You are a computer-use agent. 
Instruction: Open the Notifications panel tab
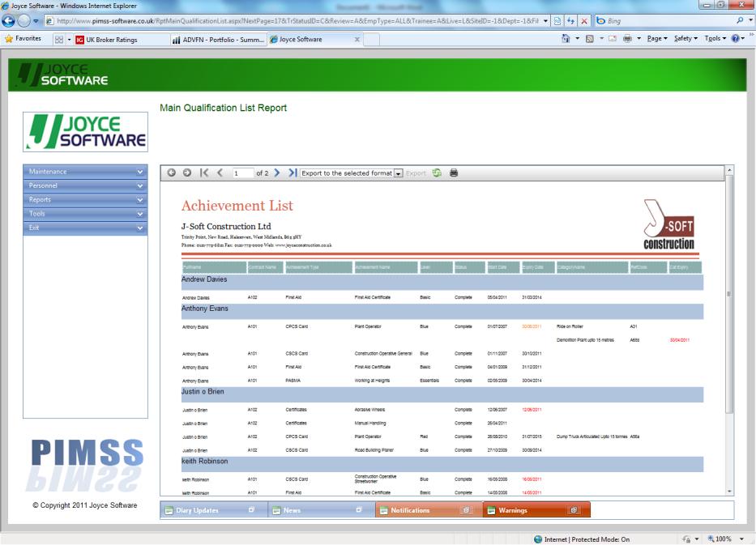tap(429, 510)
